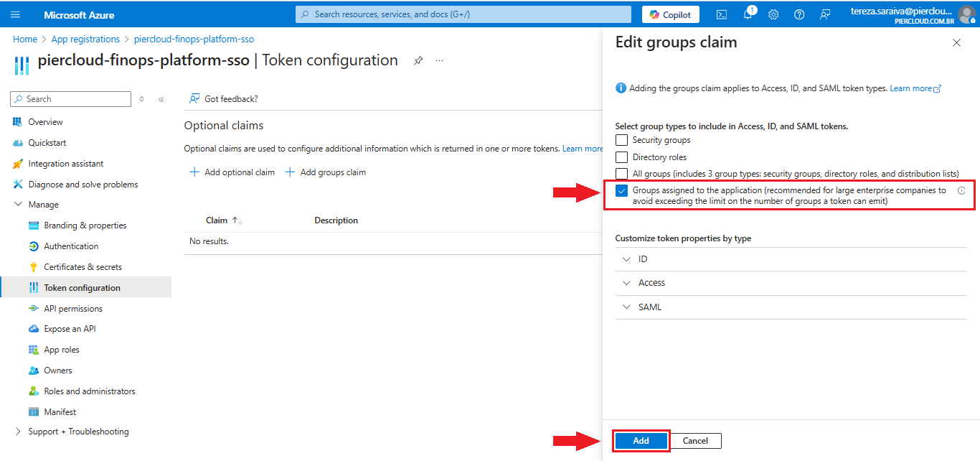Screen dimensions: 980x461
Task: Click the feedback icon in the top bar
Action: coord(825,14)
